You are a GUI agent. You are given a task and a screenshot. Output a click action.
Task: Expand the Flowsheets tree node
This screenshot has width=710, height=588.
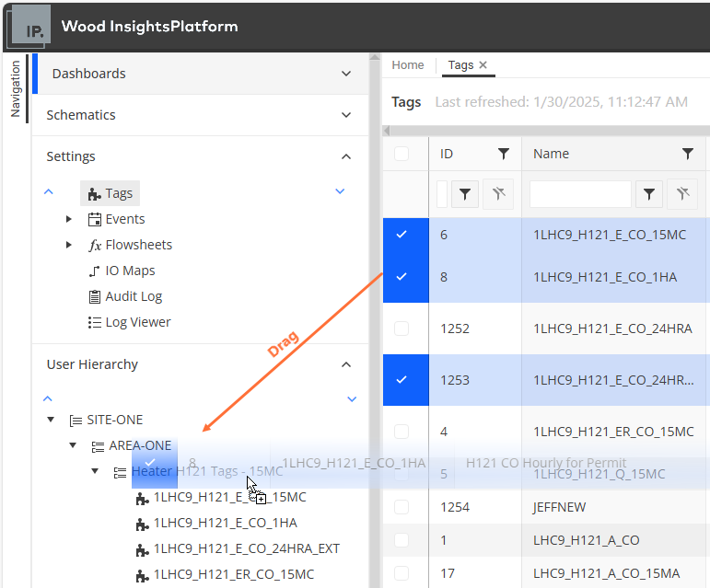click(x=69, y=245)
